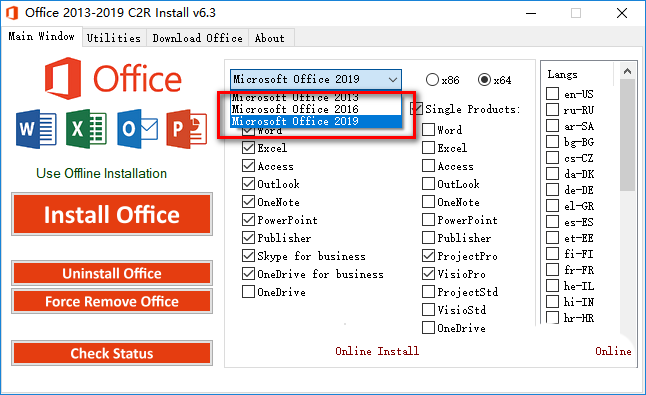Check the el-GR language

tap(552, 206)
